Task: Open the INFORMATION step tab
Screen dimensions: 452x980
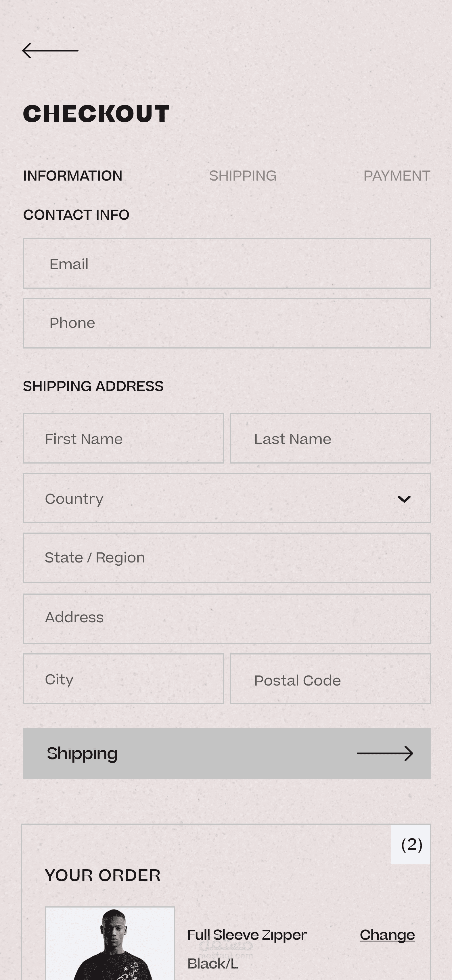Action: click(73, 176)
